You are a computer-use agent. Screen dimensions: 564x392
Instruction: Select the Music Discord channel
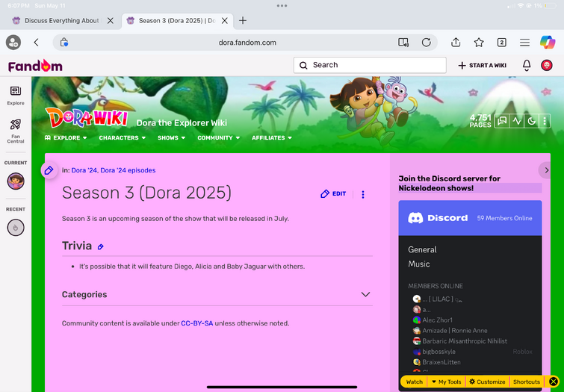(x=418, y=264)
